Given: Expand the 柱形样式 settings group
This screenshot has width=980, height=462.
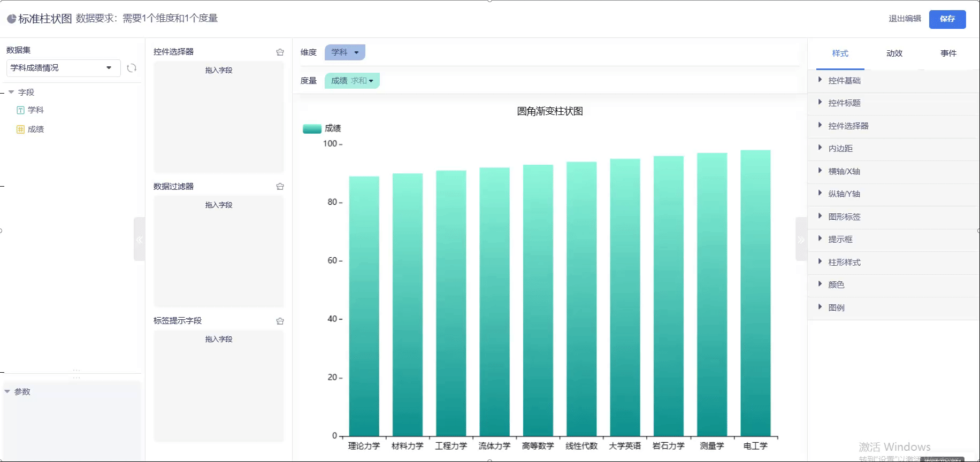Looking at the screenshot, I should [893, 263].
